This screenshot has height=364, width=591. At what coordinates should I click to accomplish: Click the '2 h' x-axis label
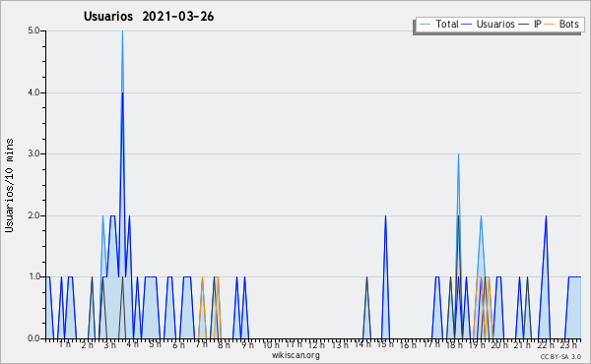point(87,345)
